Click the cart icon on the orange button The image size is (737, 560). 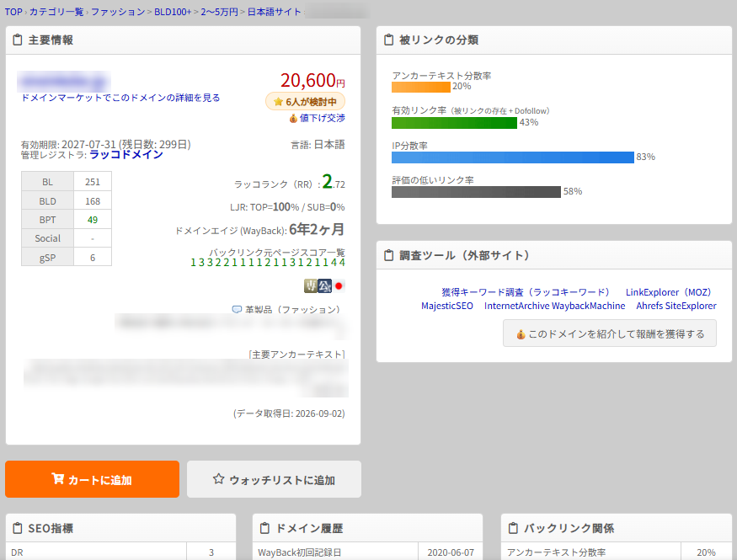tap(57, 478)
